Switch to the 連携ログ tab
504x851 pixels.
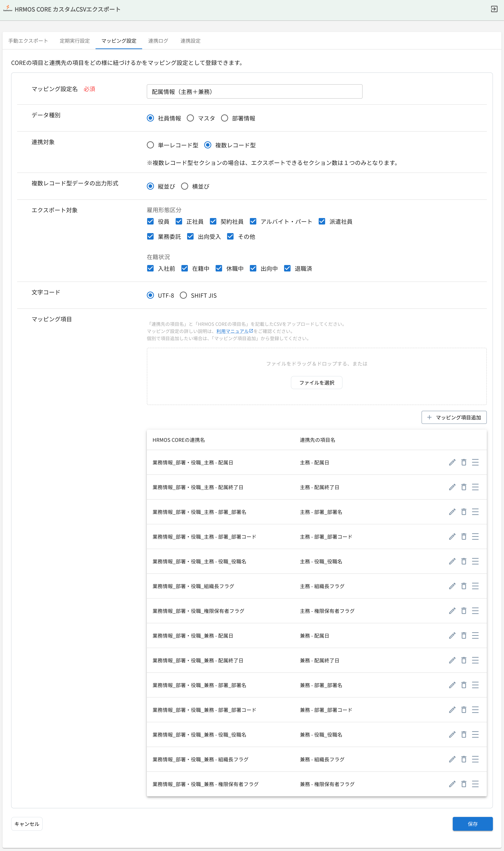tap(158, 41)
